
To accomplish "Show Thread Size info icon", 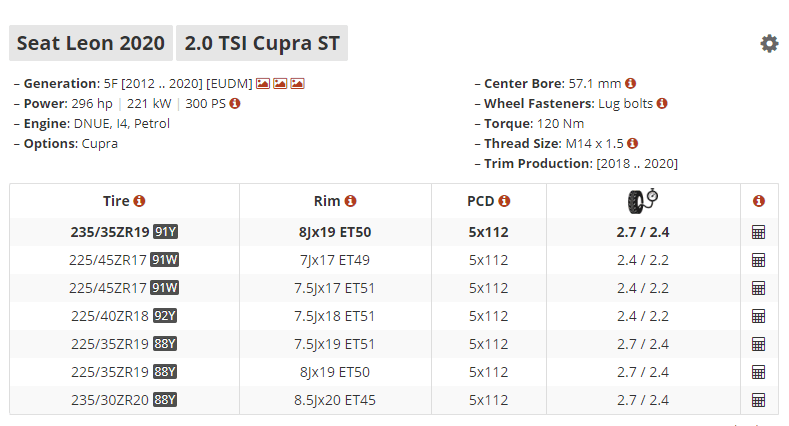I will 633,144.
